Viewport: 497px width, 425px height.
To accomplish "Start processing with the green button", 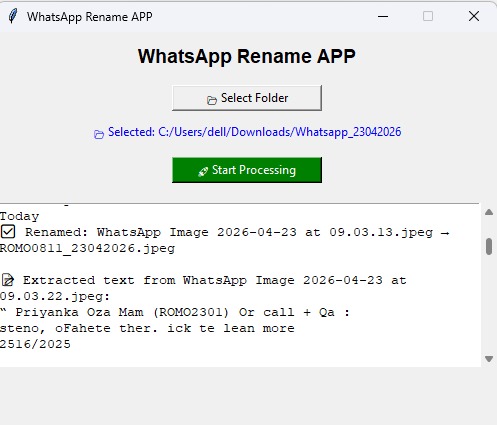I will [x=247, y=170].
